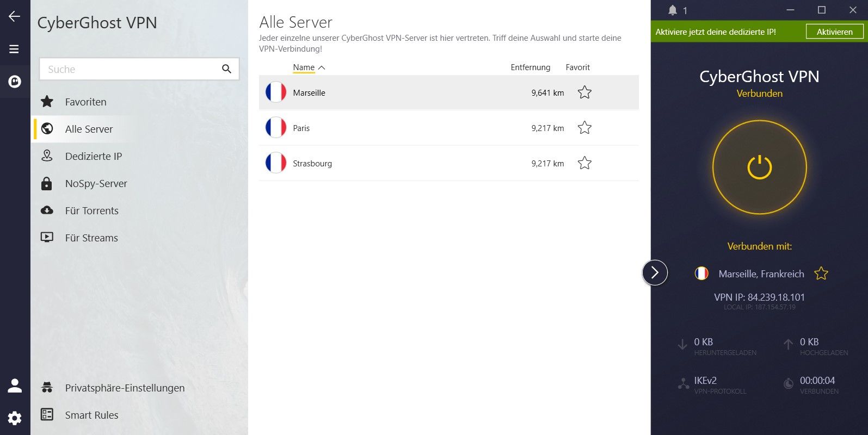Click the download arrow statistics icon

pyautogui.click(x=682, y=344)
